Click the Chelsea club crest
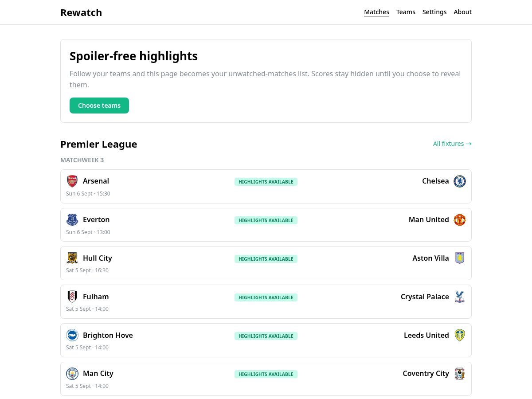The height and width of the screenshot is (399, 532). point(460,181)
